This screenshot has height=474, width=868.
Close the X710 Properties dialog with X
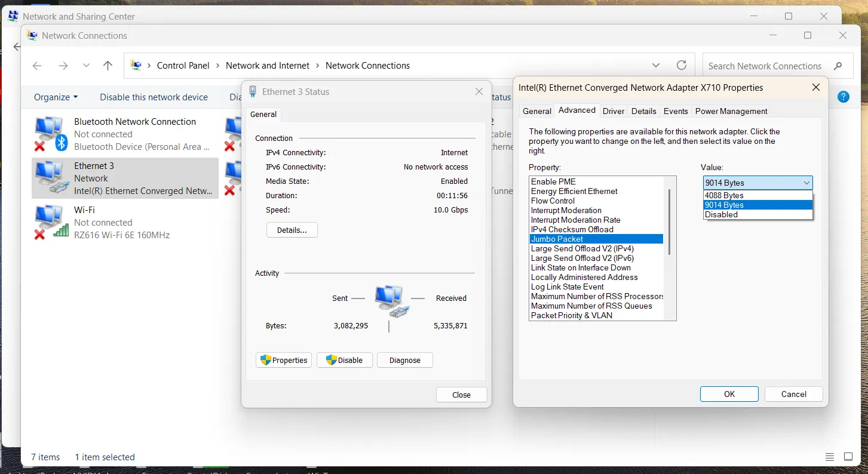click(816, 88)
